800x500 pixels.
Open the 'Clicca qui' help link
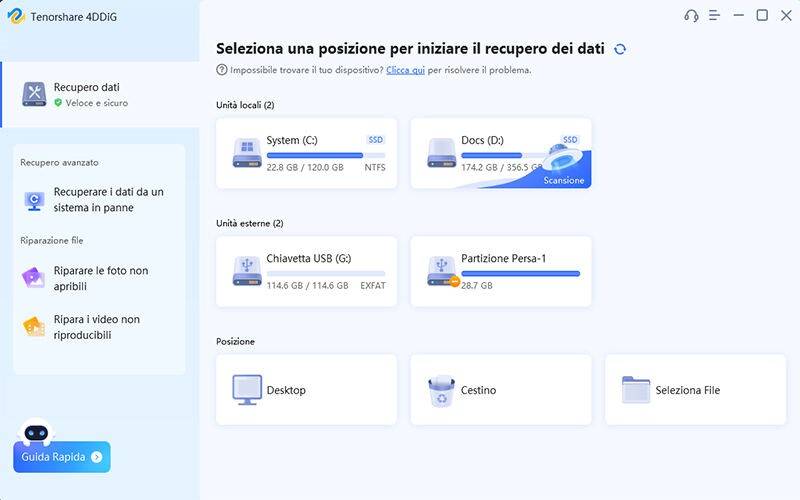pyautogui.click(x=405, y=70)
